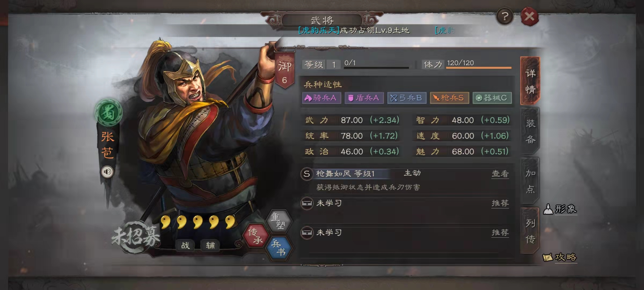Select the gray 重塑 hexagon icon

pos(279,221)
